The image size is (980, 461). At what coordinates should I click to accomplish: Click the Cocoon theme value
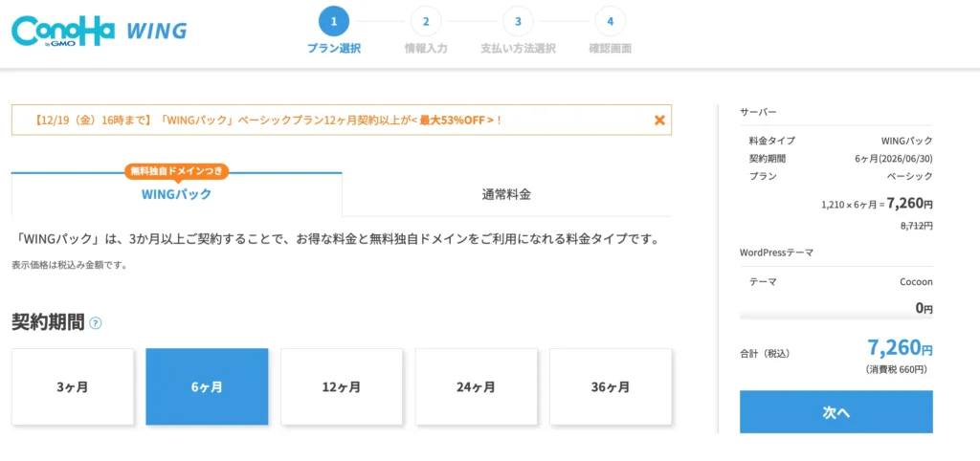(x=916, y=282)
